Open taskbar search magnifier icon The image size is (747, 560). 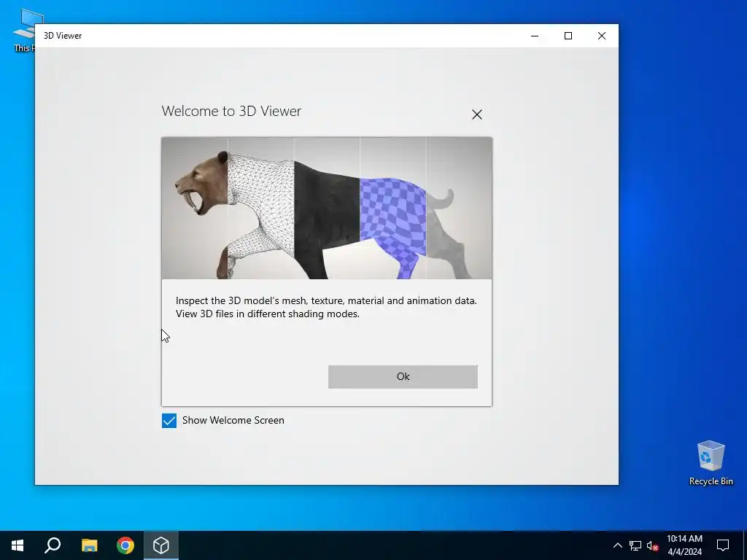[x=53, y=545]
